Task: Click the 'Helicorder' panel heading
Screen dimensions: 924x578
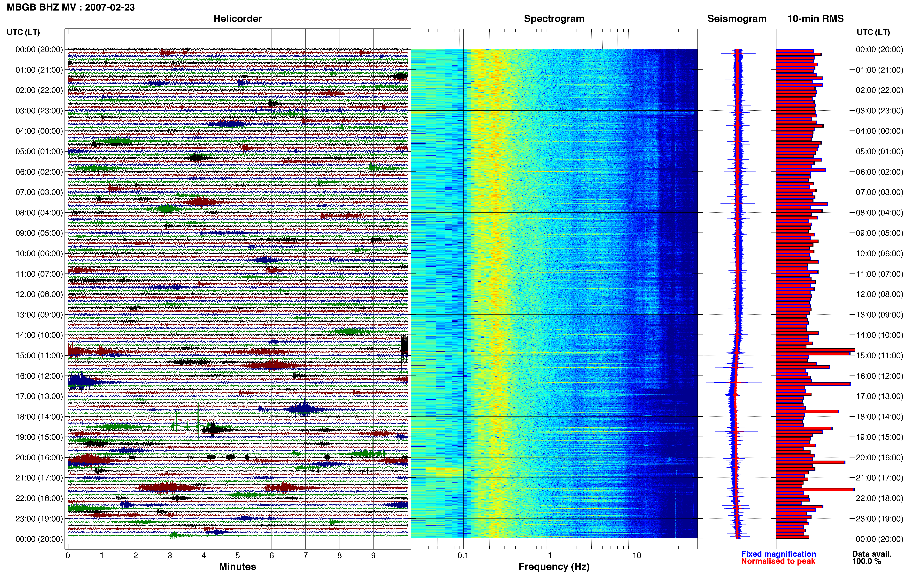Action: point(238,19)
